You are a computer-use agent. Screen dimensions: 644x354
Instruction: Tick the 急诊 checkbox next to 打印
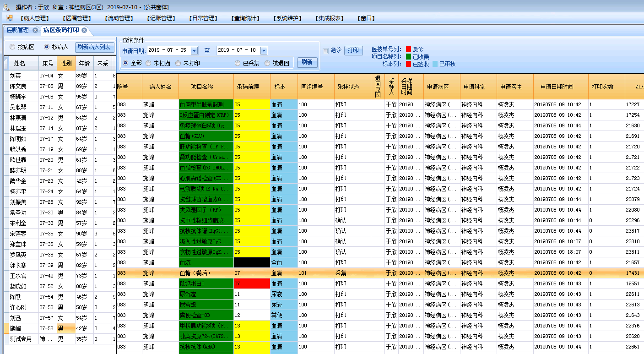tap(325, 50)
